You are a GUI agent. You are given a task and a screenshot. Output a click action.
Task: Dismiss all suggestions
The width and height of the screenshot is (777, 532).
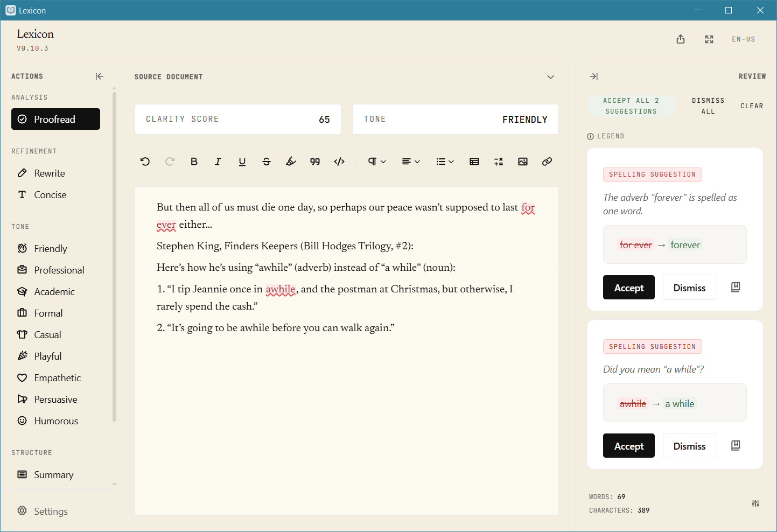pos(708,106)
